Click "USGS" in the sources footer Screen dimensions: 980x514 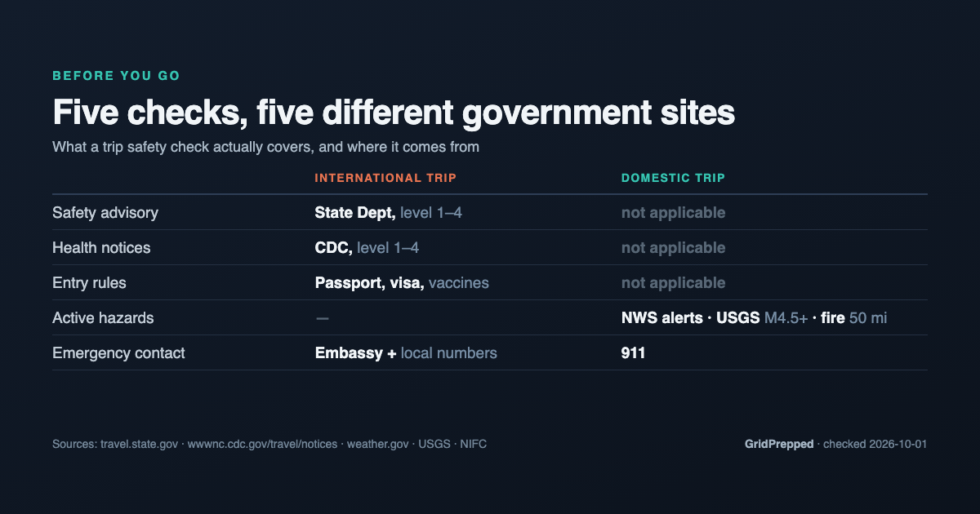[x=434, y=445]
